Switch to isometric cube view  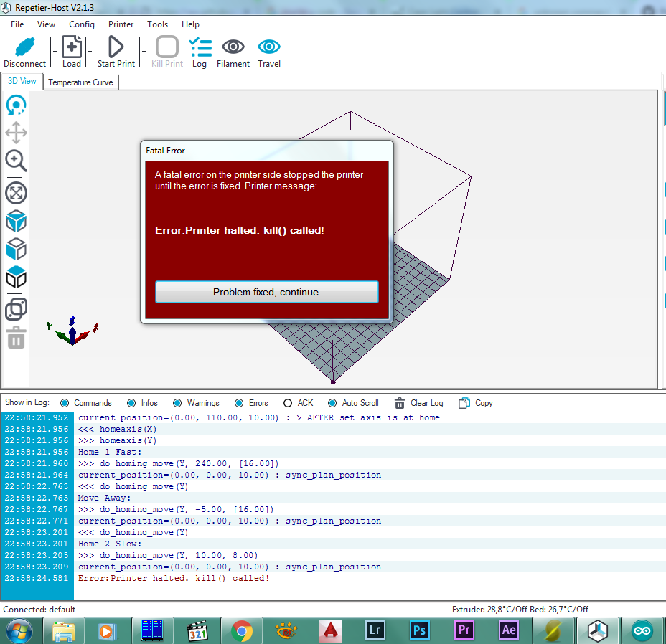coord(16,221)
